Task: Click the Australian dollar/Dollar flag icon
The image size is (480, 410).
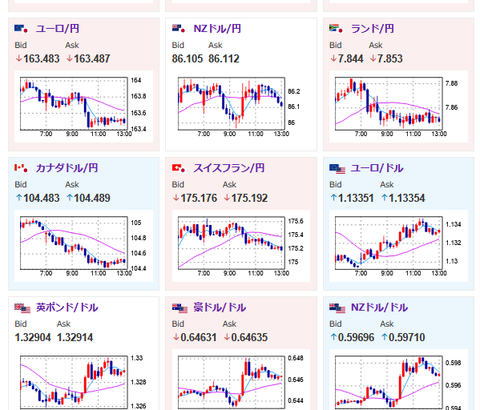Action: [x=180, y=308]
